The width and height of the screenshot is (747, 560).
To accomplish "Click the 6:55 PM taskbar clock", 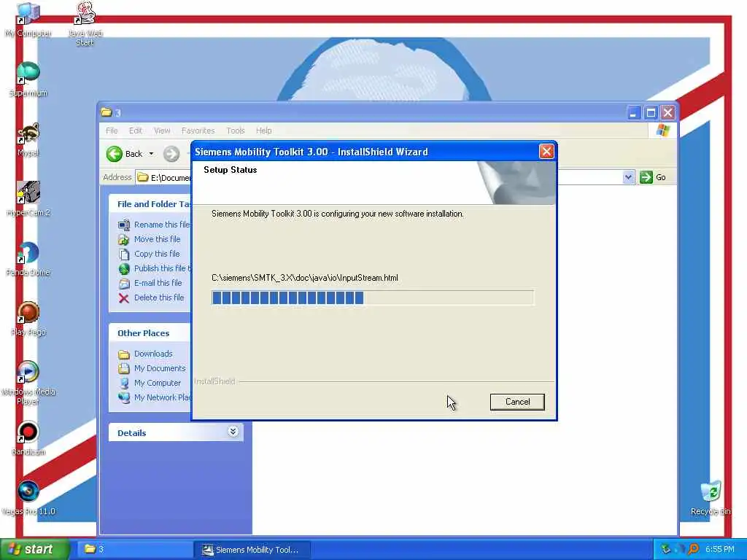I will 719,550.
